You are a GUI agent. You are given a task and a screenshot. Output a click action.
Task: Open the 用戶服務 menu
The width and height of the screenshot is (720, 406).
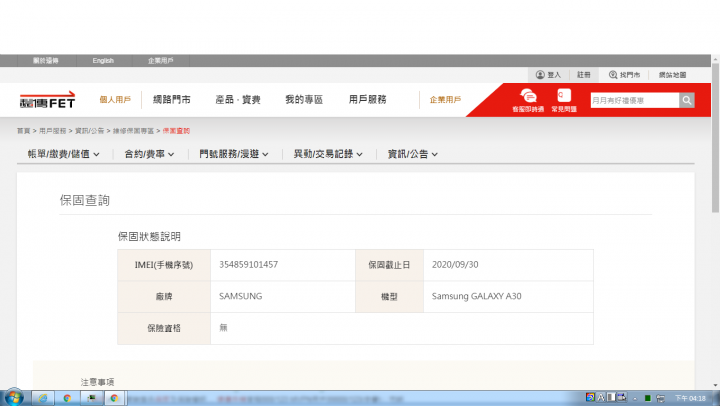tap(367, 100)
